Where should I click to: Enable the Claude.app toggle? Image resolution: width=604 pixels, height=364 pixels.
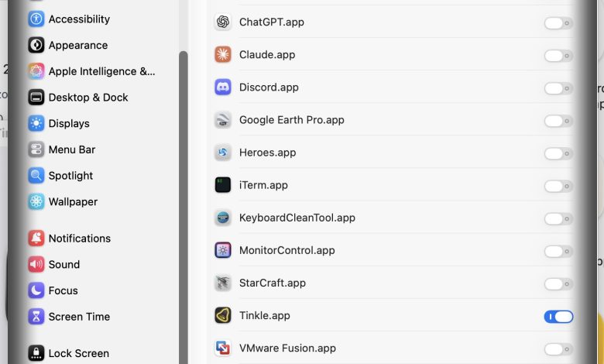click(x=558, y=56)
